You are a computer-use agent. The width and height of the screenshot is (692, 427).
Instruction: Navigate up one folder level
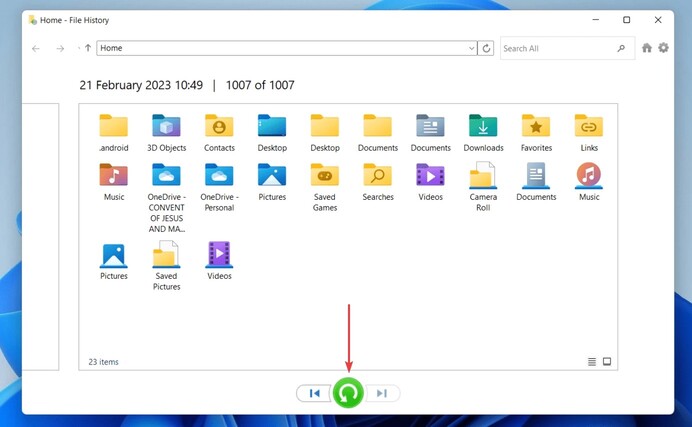88,48
